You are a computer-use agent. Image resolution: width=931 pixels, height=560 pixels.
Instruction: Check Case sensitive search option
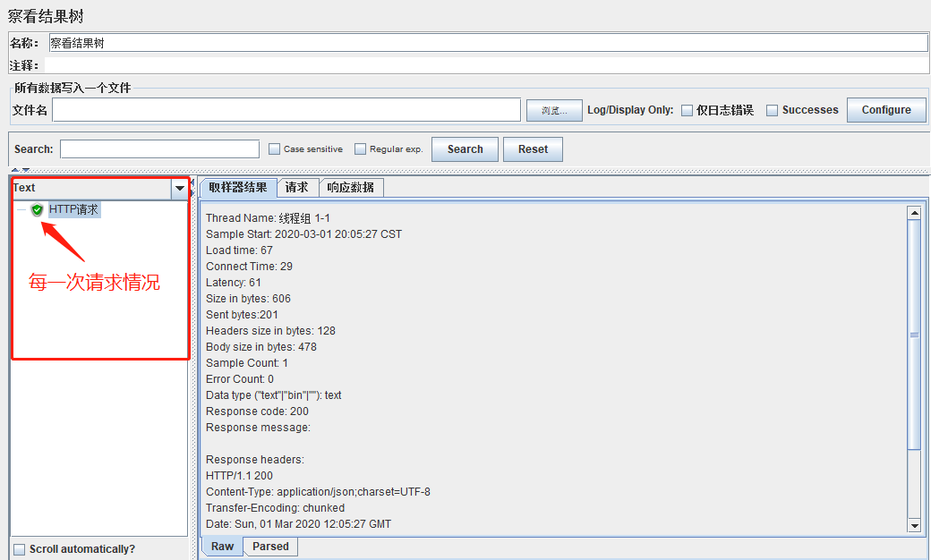coord(274,148)
